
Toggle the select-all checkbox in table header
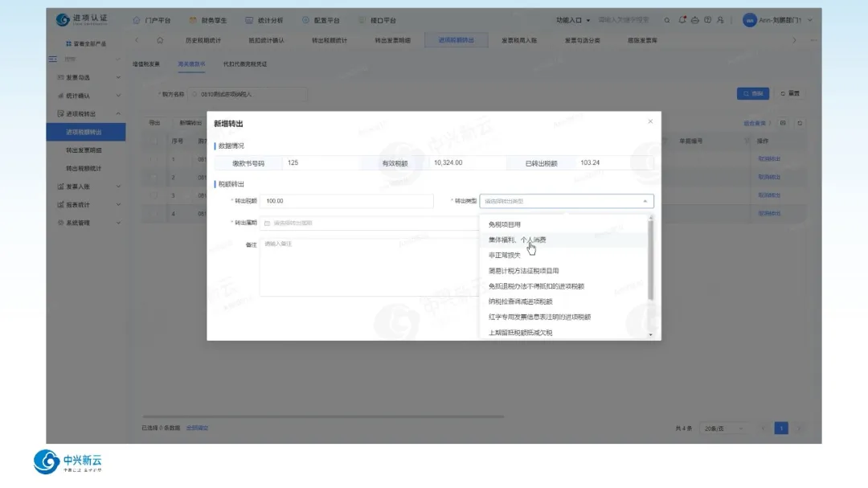point(154,141)
